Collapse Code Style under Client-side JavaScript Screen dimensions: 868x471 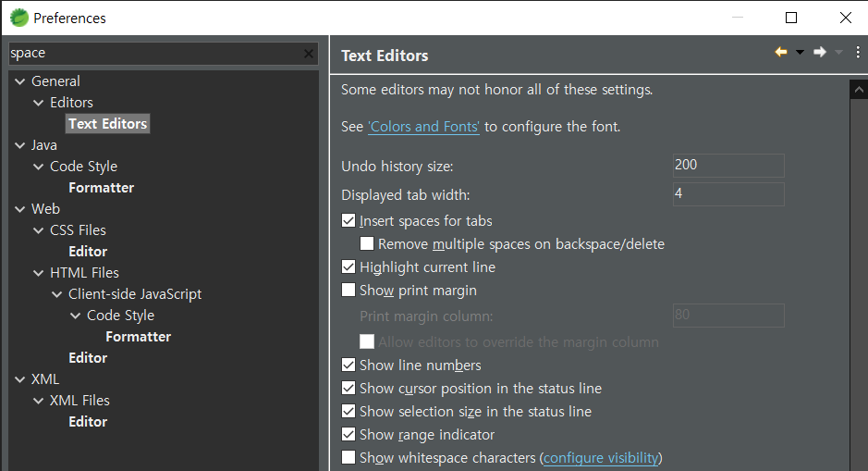(x=75, y=316)
